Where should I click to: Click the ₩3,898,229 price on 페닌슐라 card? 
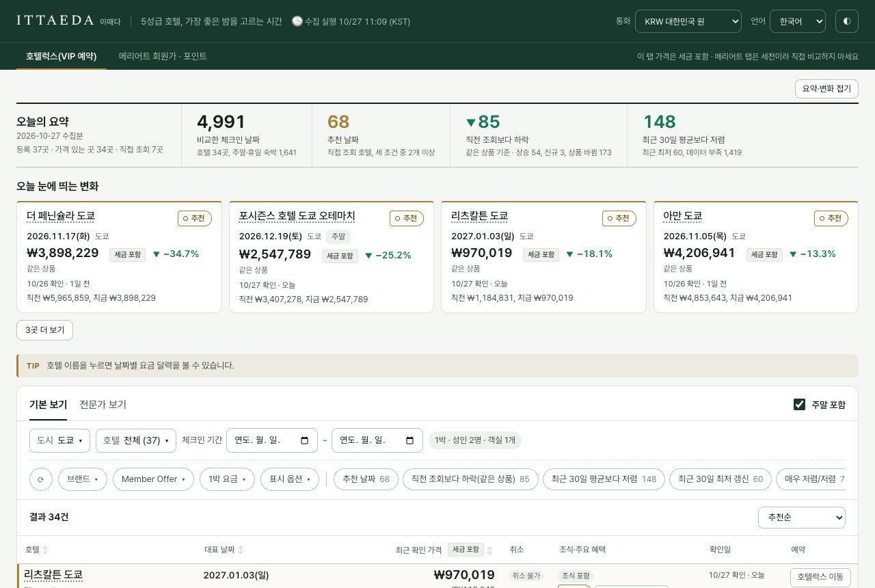coord(63,253)
